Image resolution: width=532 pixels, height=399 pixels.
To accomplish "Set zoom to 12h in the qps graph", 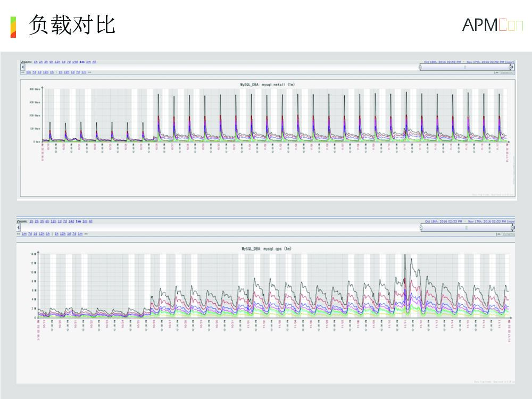I will click(53, 221).
